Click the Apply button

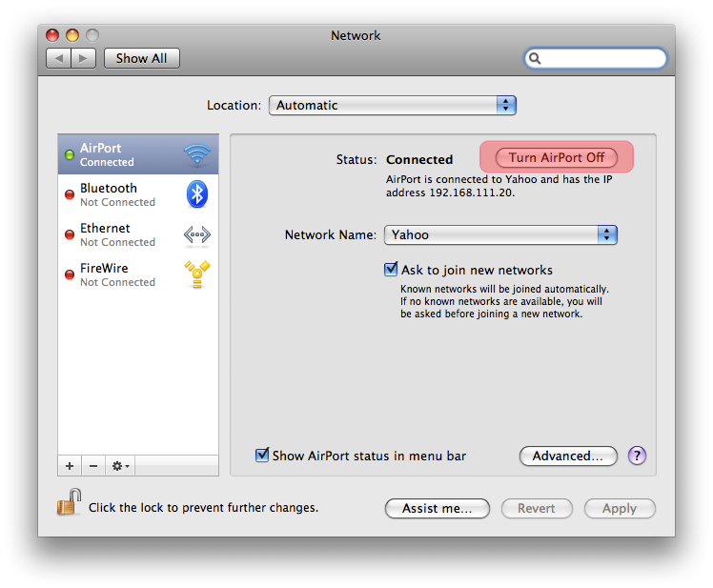[x=620, y=508]
